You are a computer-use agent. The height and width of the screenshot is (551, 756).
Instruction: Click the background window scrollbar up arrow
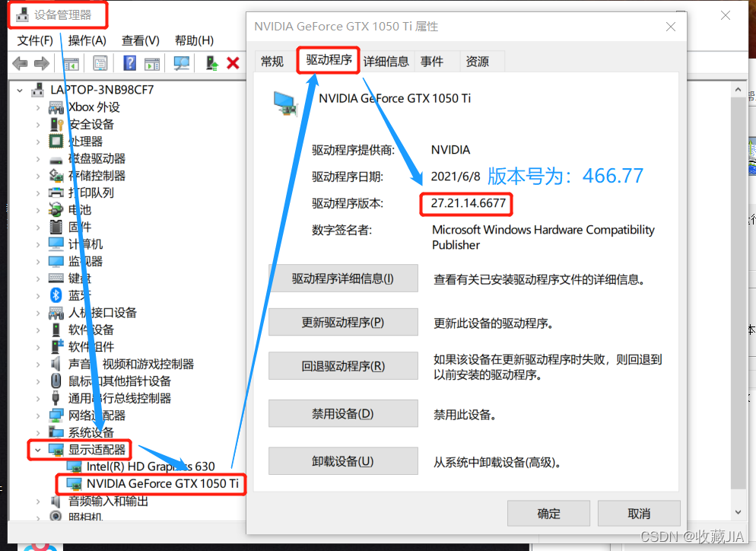pos(739,90)
